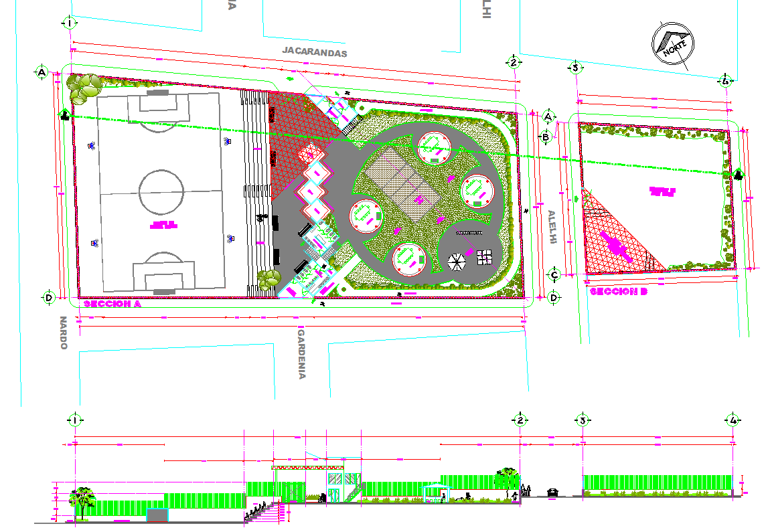Click the SECCION B label

[x=619, y=292]
